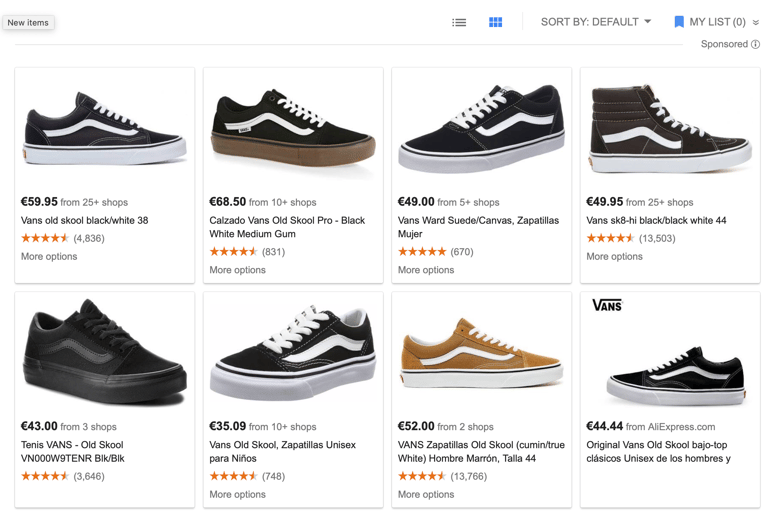Click title Vans Ward Suede/Canvas, Zapatillas Mujer
772x515 pixels.
pos(479,227)
